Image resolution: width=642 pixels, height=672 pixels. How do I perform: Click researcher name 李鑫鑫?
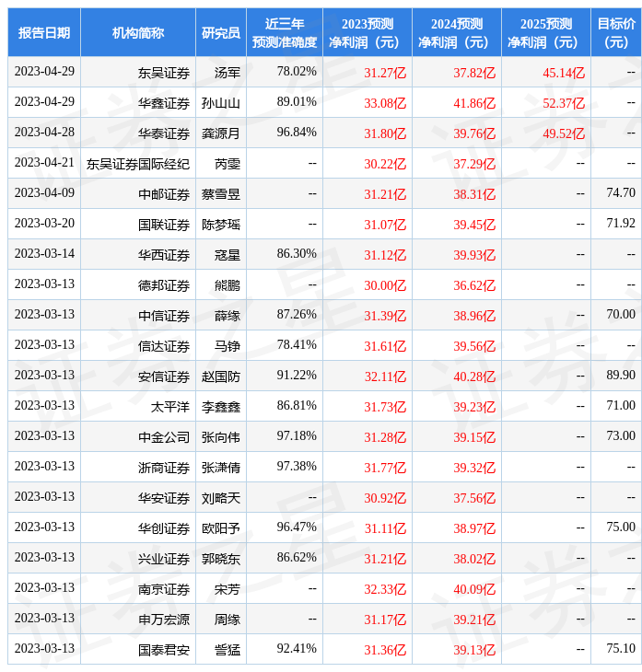click(x=221, y=407)
